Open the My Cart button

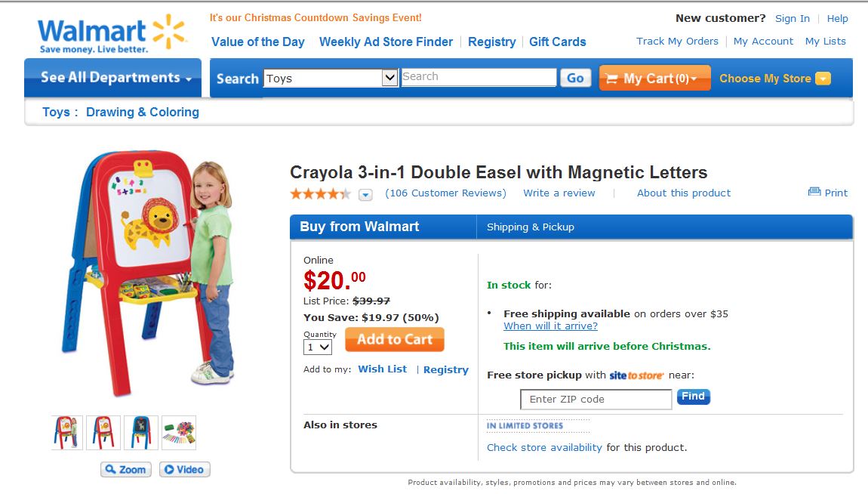654,78
